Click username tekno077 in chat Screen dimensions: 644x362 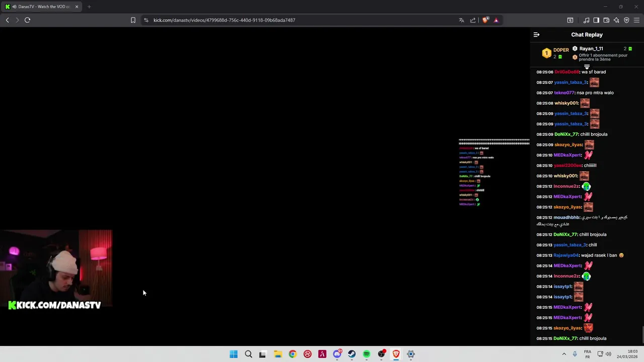[x=564, y=93]
